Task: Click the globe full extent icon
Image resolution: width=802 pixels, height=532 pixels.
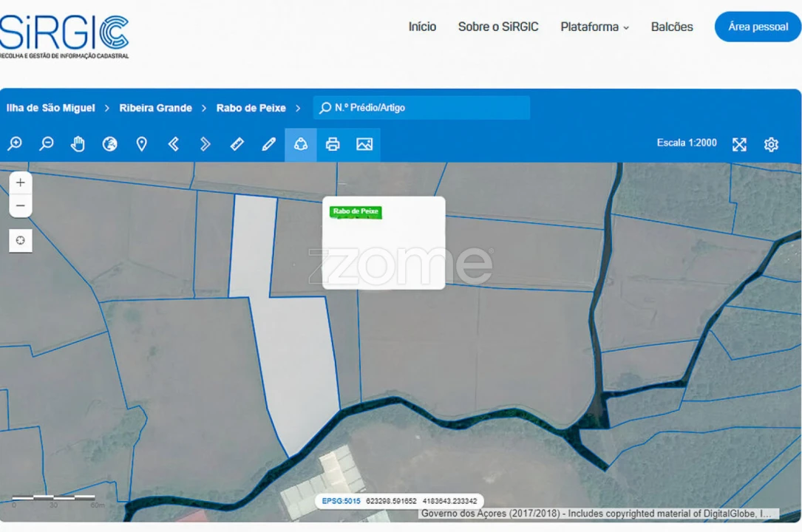Action: (109, 144)
